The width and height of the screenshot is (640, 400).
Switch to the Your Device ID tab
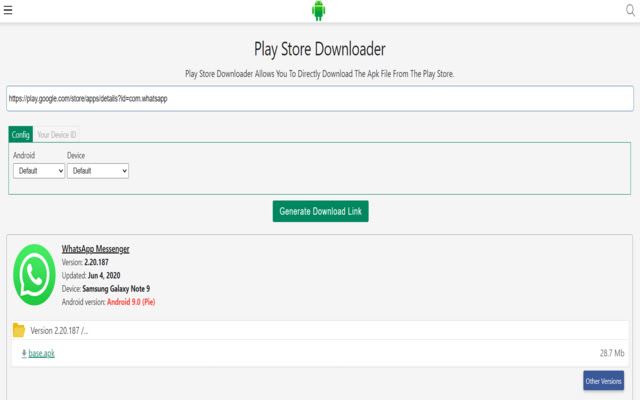pyautogui.click(x=57, y=134)
